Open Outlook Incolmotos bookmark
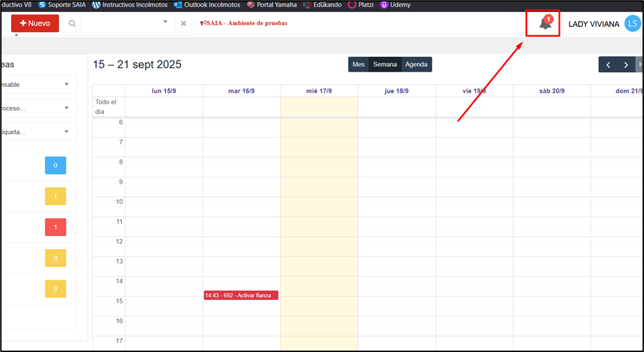The width and height of the screenshot is (644, 352). (x=207, y=5)
